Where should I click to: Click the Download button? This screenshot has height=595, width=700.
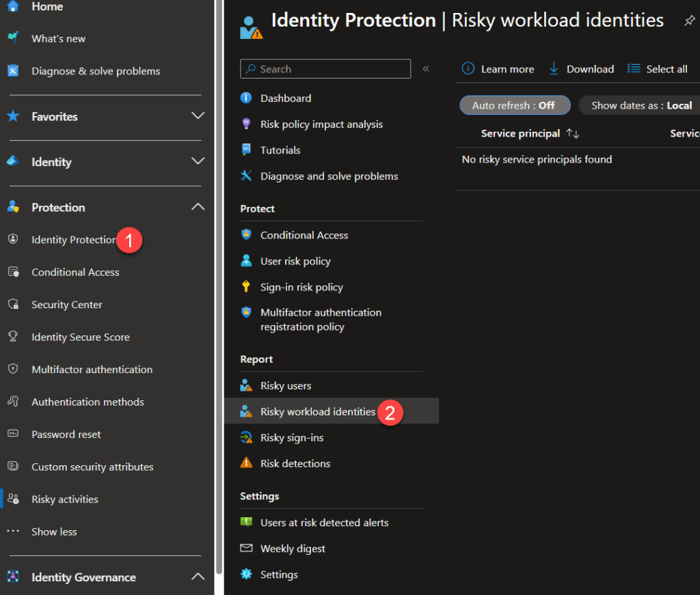581,69
